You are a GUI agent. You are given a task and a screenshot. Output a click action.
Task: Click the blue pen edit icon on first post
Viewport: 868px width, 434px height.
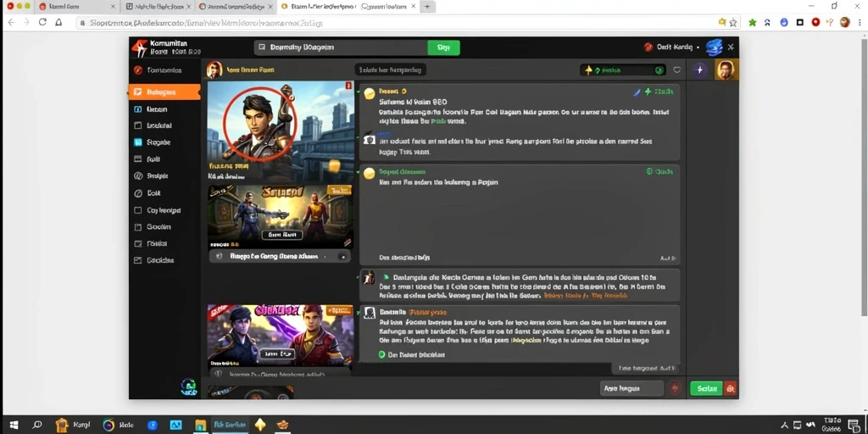(x=637, y=92)
